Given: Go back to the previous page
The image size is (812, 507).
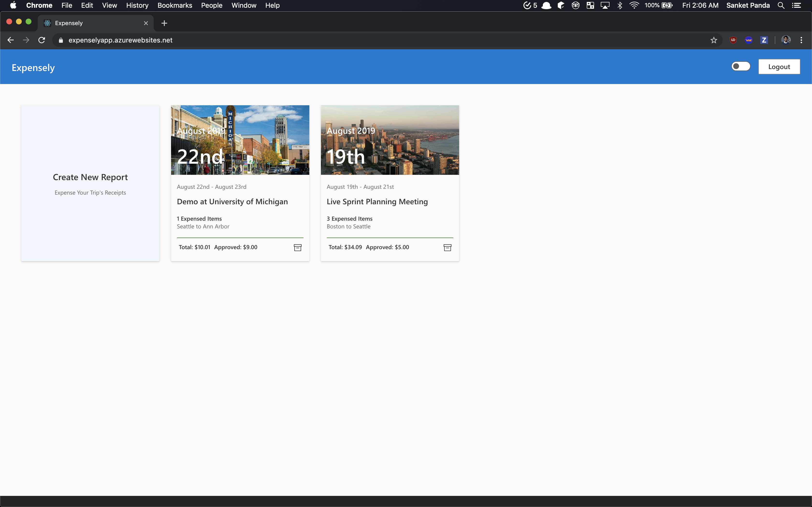Looking at the screenshot, I should pos(11,40).
